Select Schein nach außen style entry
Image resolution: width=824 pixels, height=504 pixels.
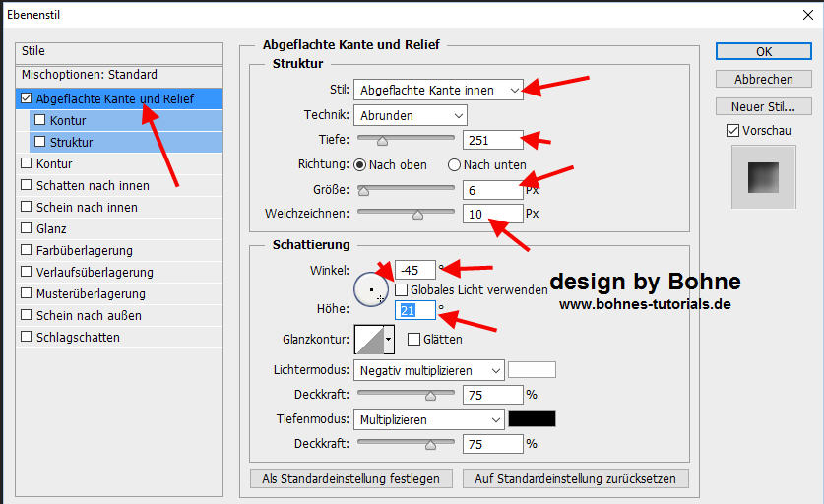coord(89,315)
